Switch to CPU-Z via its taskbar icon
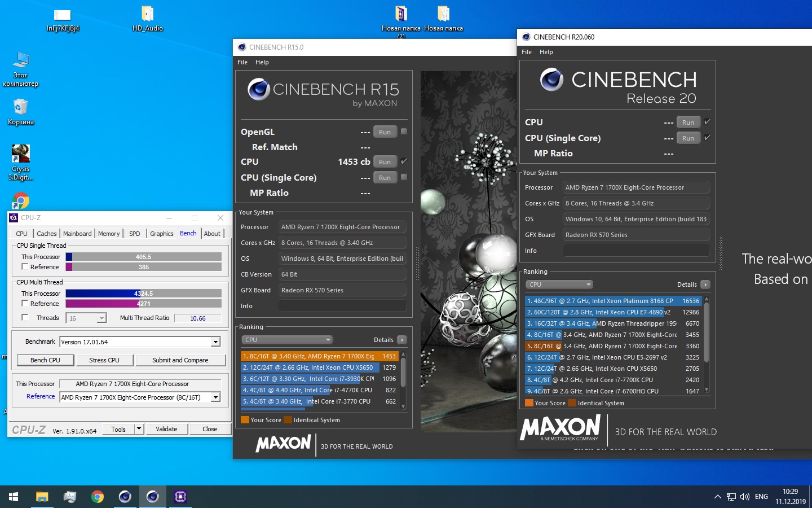Image resolution: width=812 pixels, height=508 pixels. click(x=180, y=497)
